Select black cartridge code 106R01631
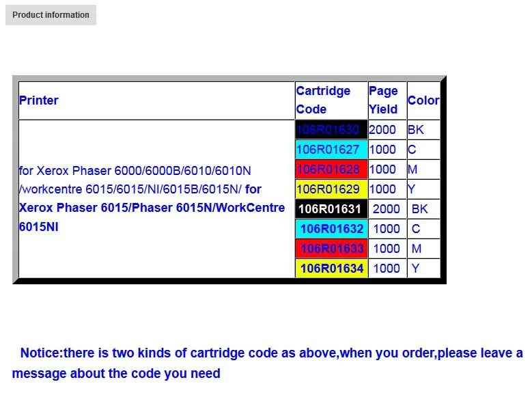Screen dimensions: 532x395 [x=330, y=209]
